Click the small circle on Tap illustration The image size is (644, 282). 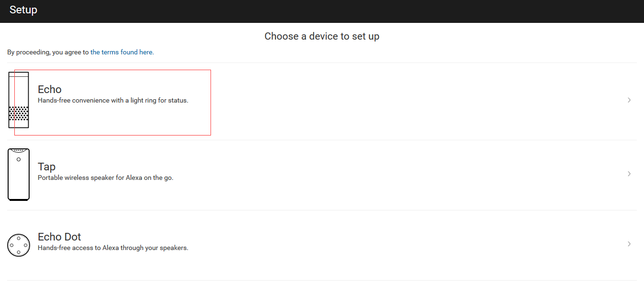point(19,159)
